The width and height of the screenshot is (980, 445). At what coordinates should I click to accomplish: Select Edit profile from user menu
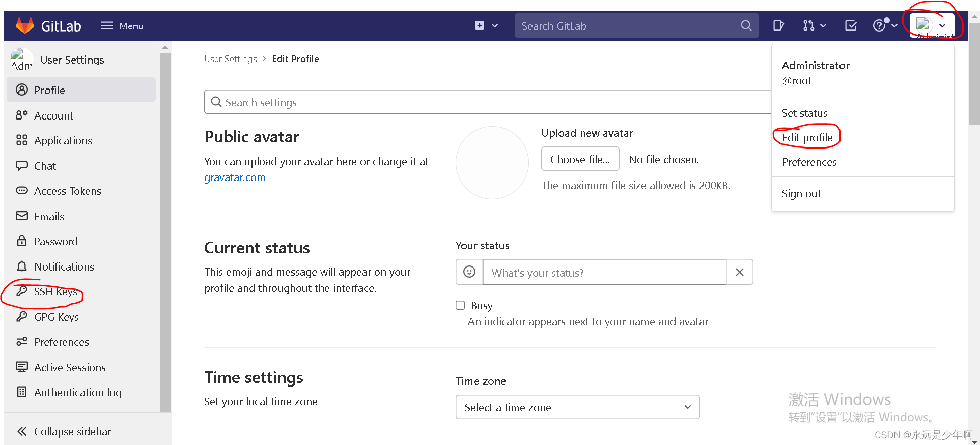click(807, 138)
